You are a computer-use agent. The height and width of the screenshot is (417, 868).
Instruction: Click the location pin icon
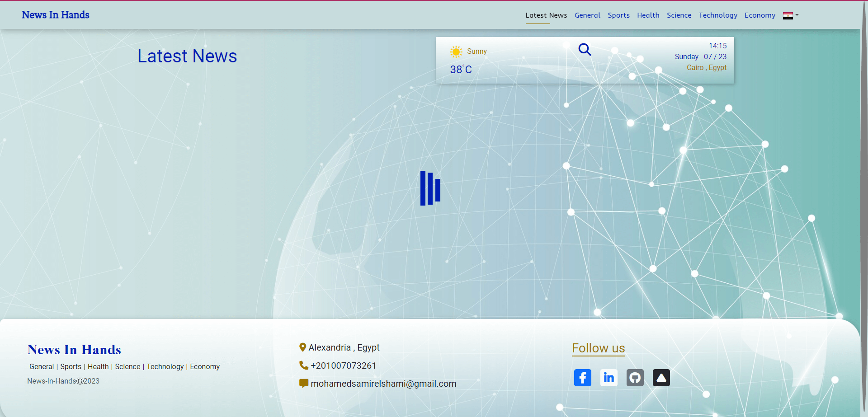303,347
